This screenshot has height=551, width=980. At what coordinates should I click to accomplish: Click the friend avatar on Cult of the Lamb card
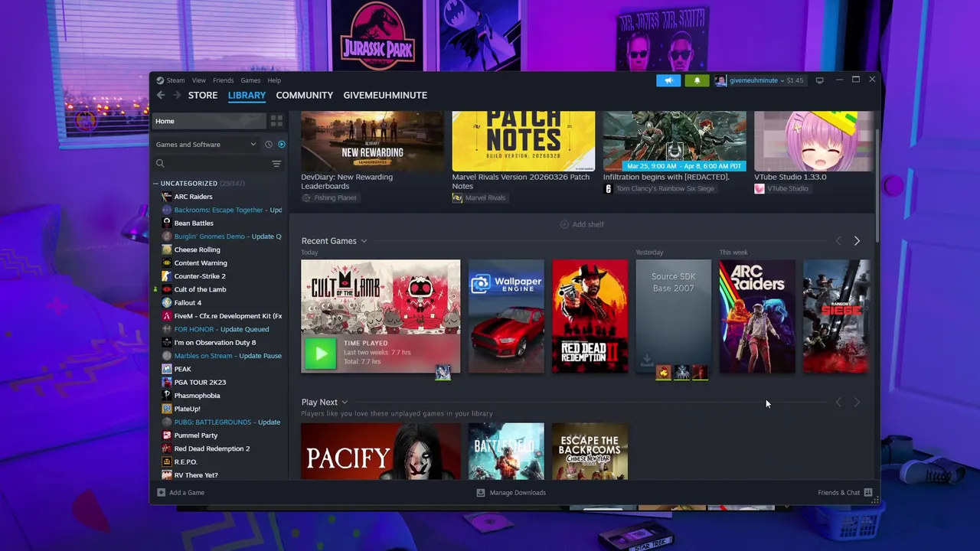(x=443, y=372)
